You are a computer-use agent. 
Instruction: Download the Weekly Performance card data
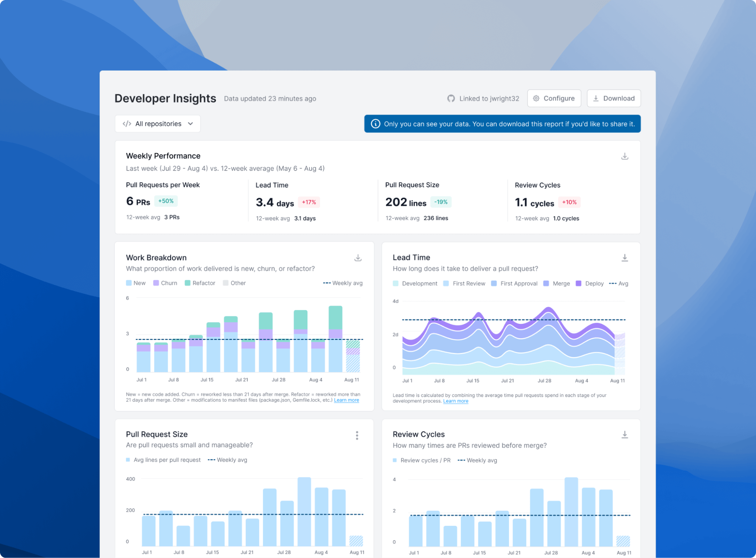624,156
